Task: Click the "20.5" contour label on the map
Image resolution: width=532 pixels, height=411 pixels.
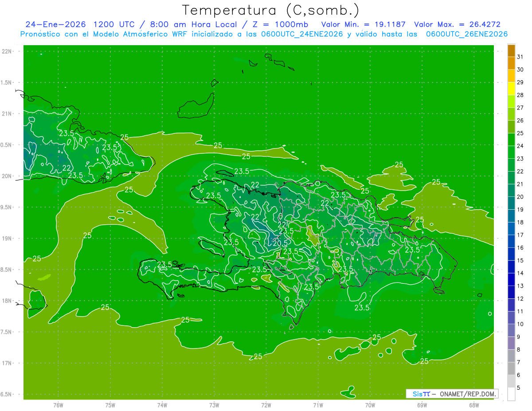Action: coord(281,243)
